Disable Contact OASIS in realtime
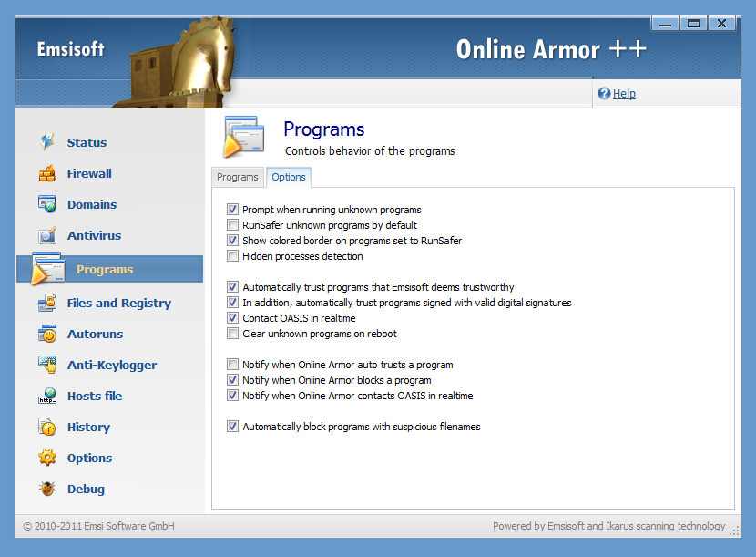 pos(232,317)
